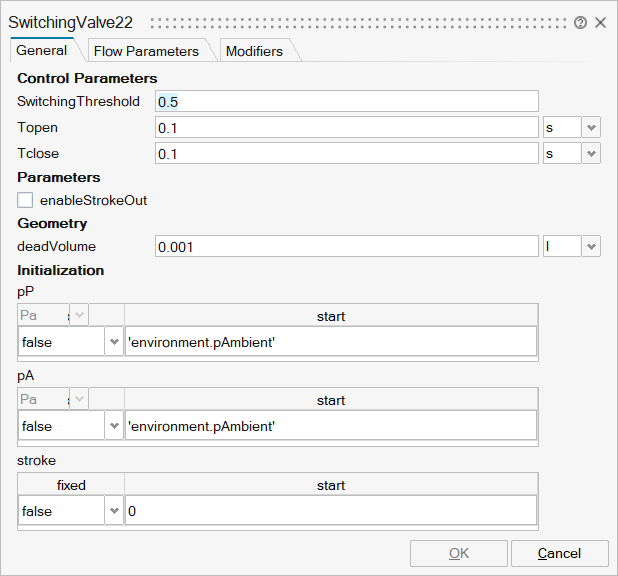Open the Modifiers tab
The image size is (618, 576).
pyautogui.click(x=254, y=51)
